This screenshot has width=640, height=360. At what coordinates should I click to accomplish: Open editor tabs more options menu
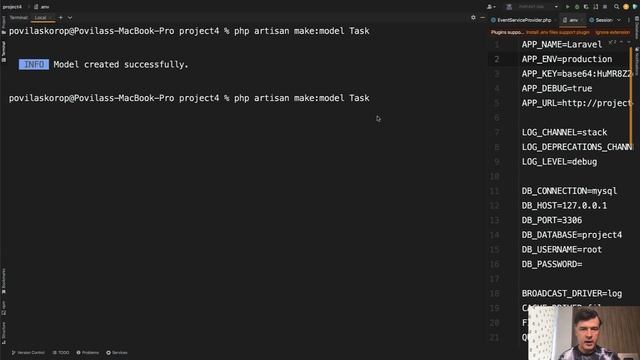click(x=629, y=20)
